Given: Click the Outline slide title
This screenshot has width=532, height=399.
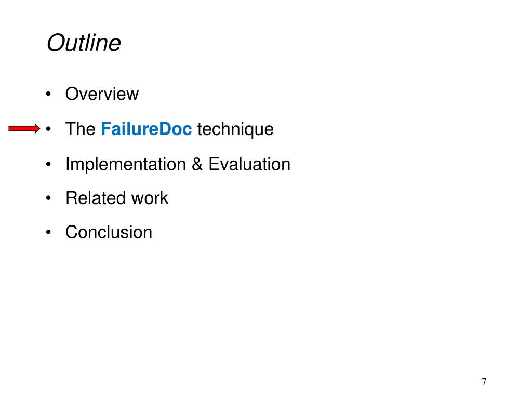Looking at the screenshot, I should pyautogui.click(x=84, y=43).
